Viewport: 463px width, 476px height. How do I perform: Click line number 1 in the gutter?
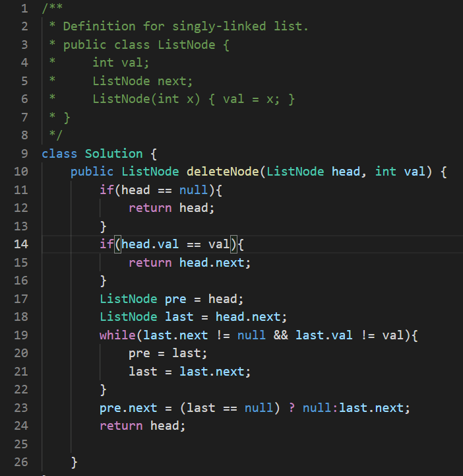click(24, 8)
